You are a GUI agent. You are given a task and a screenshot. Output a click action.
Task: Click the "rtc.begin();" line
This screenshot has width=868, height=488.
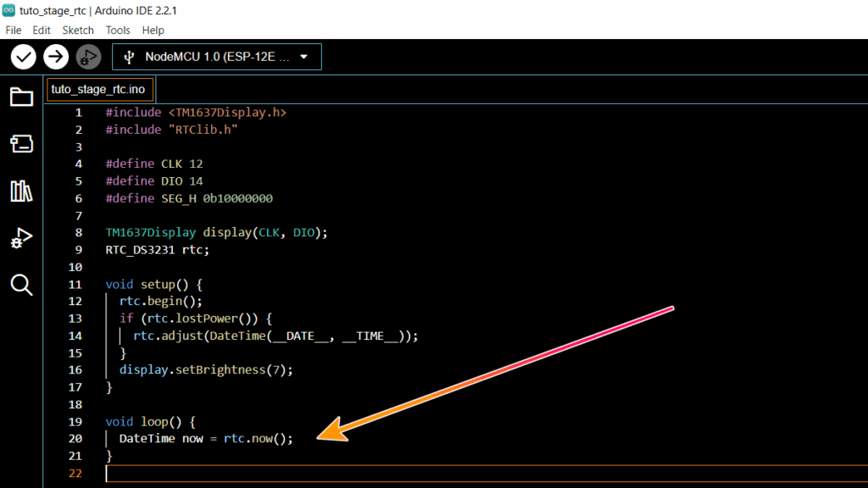(161, 301)
